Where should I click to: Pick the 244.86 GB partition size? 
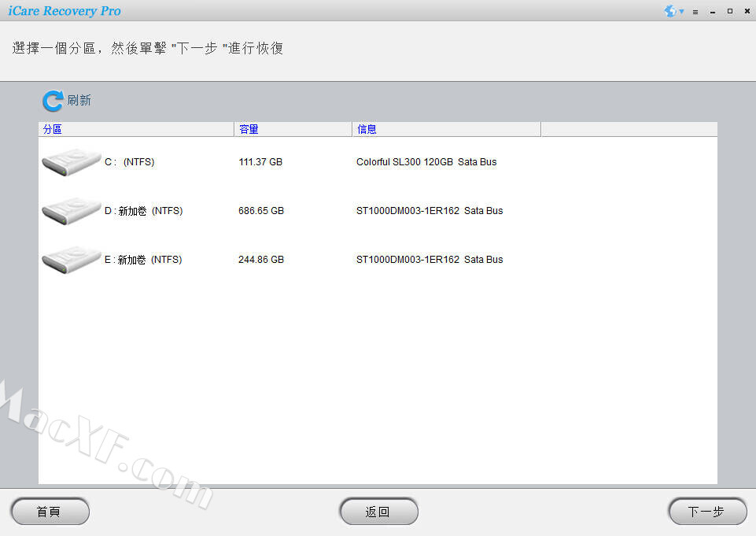pos(261,260)
